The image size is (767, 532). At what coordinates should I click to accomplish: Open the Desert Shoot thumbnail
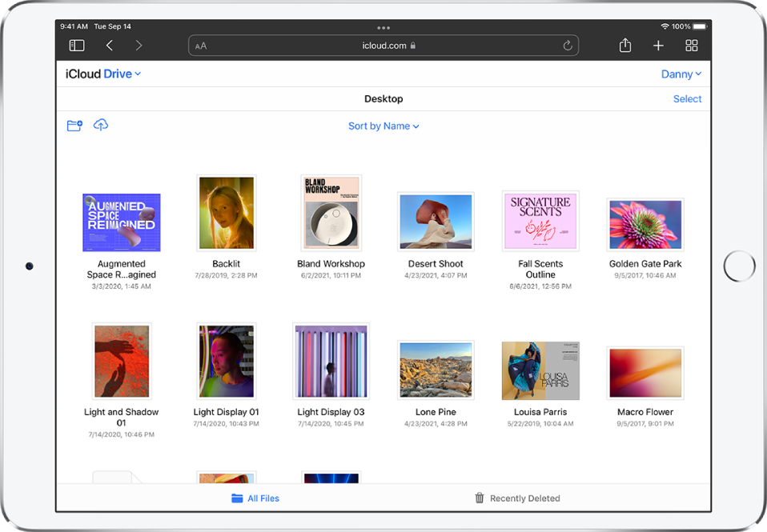point(436,222)
